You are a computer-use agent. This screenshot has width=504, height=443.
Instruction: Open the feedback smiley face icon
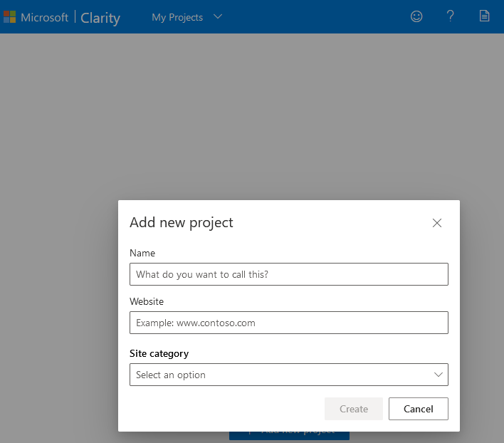[x=416, y=16]
